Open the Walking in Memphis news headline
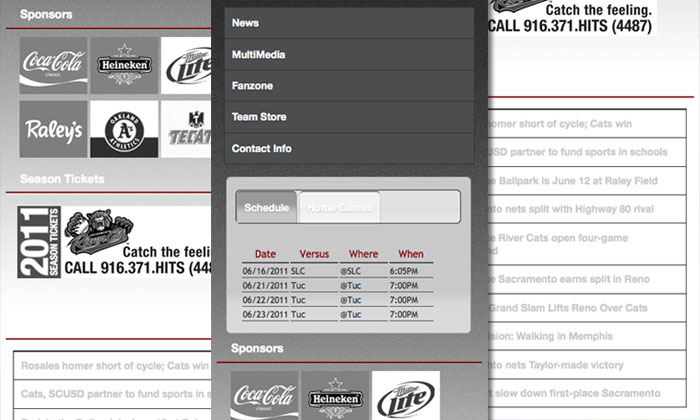Image resolution: width=700 pixels, height=420 pixels. point(570,337)
